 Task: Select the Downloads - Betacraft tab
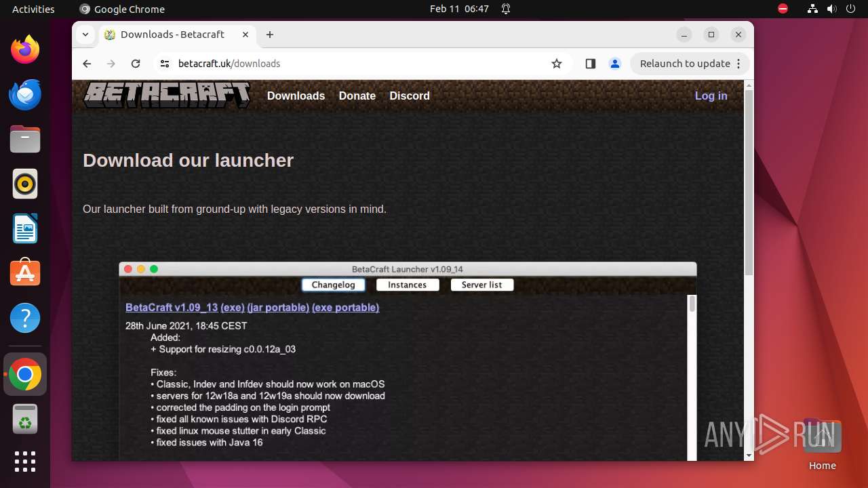coord(178,35)
